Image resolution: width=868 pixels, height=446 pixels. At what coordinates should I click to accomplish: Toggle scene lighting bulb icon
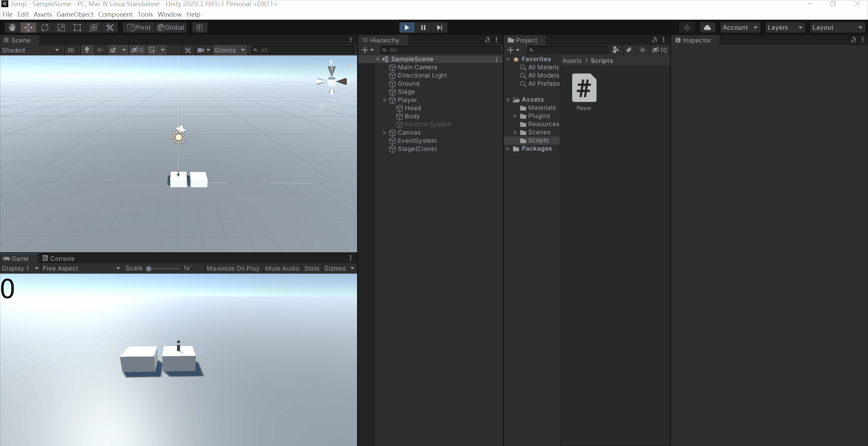coord(87,50)
